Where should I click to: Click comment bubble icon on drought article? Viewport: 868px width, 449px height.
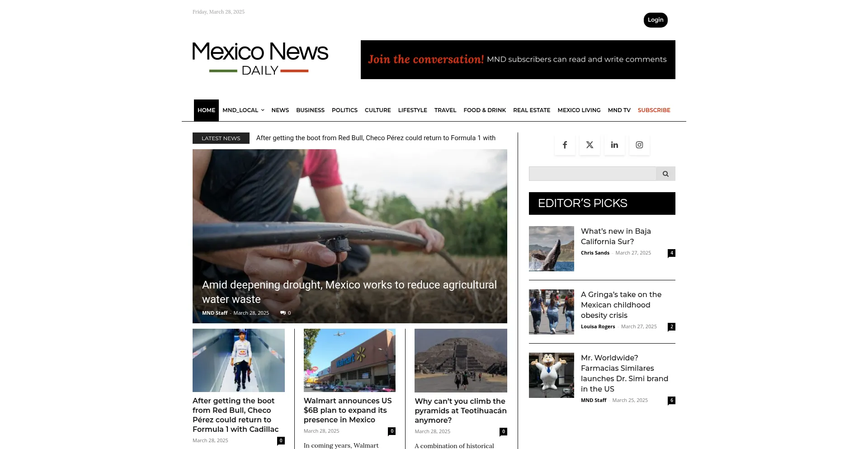283,313
